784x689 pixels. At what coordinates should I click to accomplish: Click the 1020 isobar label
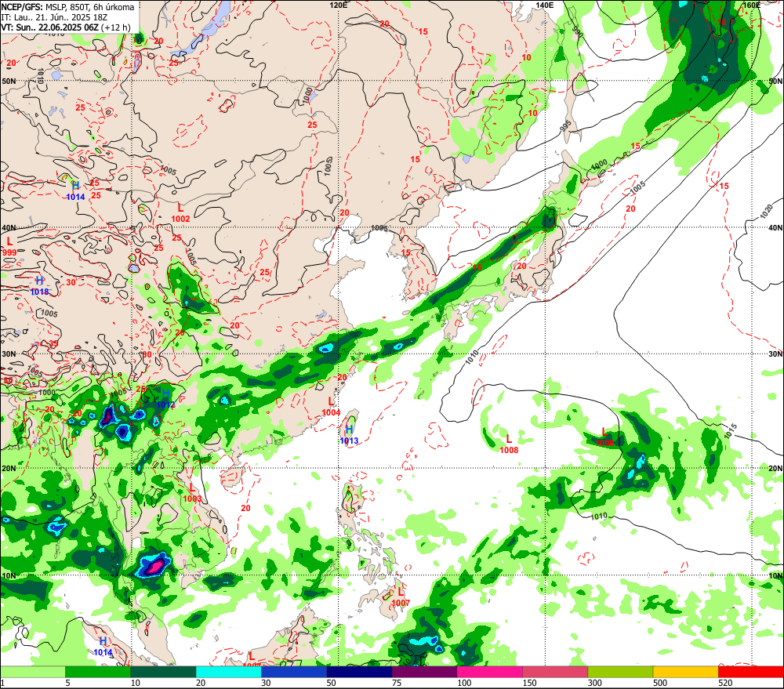tap(766, 212)
